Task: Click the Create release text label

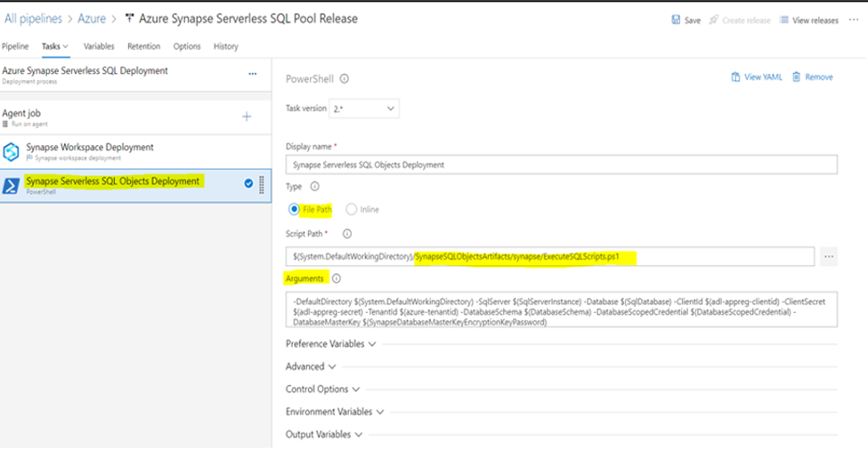Action: point(746,20)
